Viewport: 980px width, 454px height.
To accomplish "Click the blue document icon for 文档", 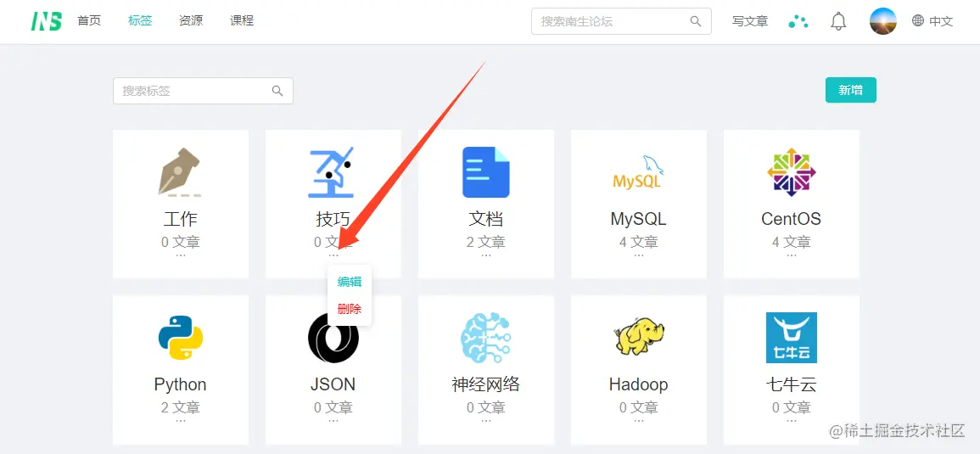I will click(x=485, y=172).
